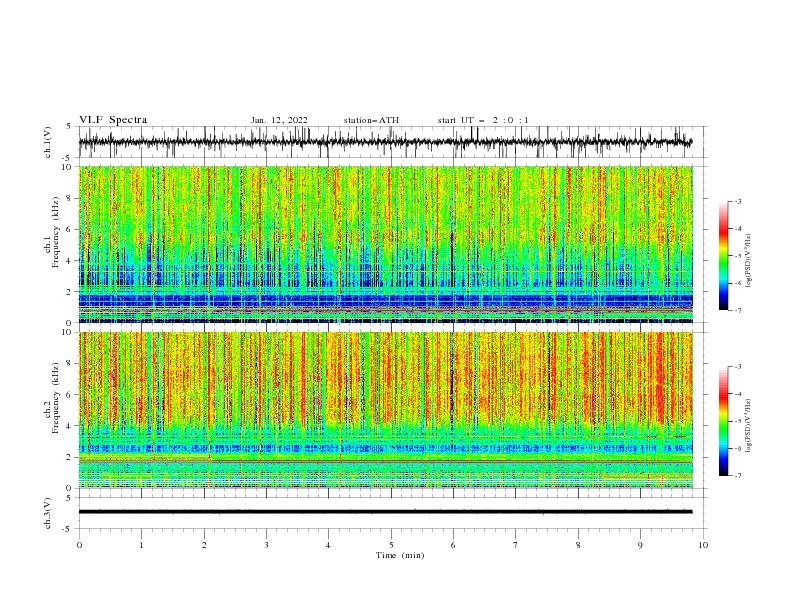Click the ch.1 'Frequency (kHz)' axis label
Image resolution: width=792 pixels, height=612 pixels.
coord(56,233)
